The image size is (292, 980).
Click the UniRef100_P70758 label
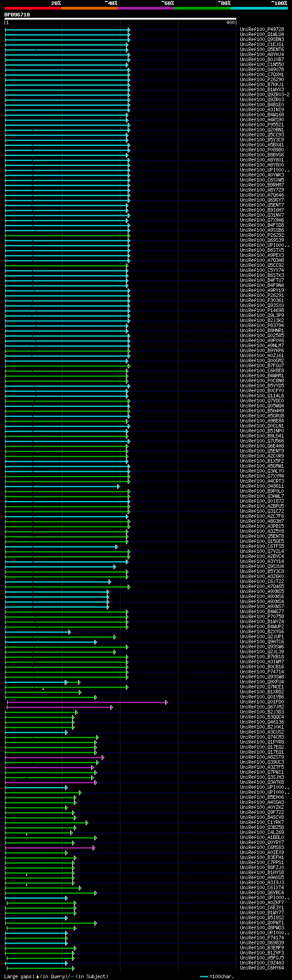(262, 616)
